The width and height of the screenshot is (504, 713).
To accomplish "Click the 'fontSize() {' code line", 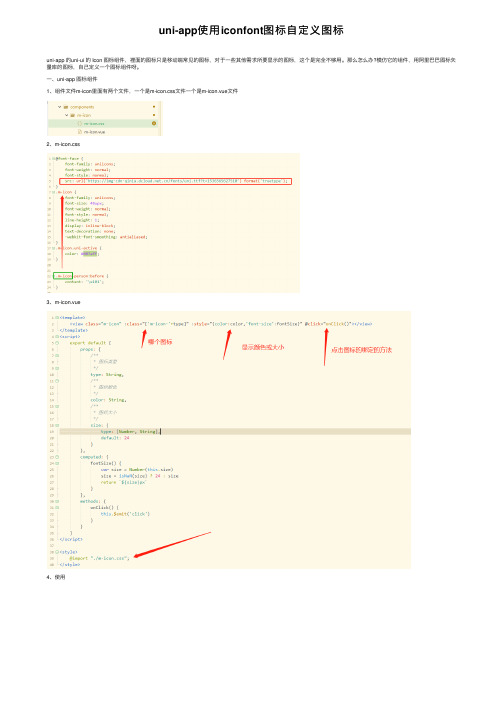I will (106, 463).
